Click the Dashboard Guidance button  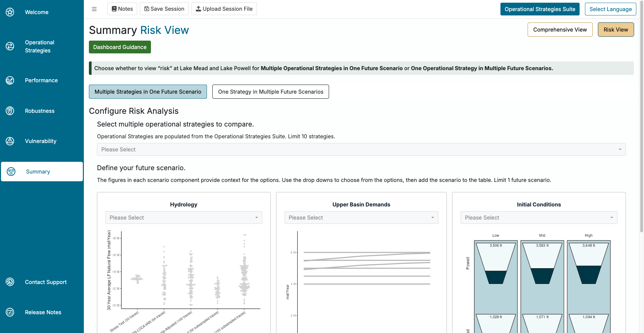point(120,47)
